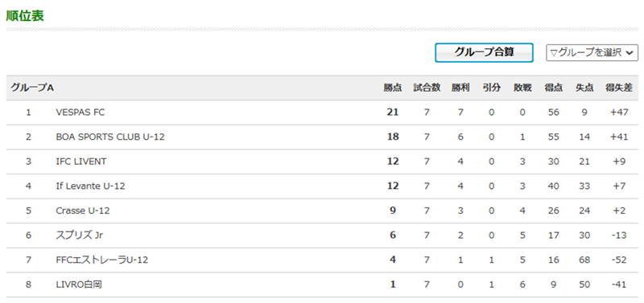
Task: Click the 勝点 column header
Action: point(393,88)
